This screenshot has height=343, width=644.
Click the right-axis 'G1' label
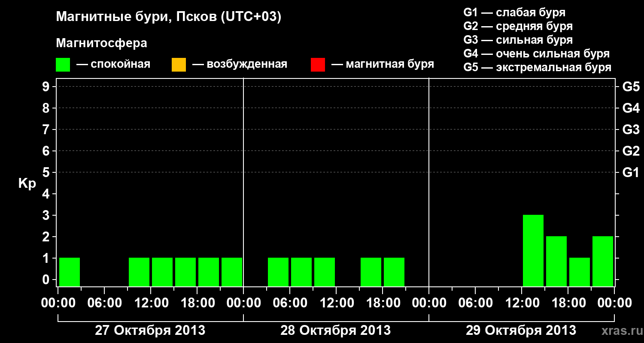click(x=631, y=173)
